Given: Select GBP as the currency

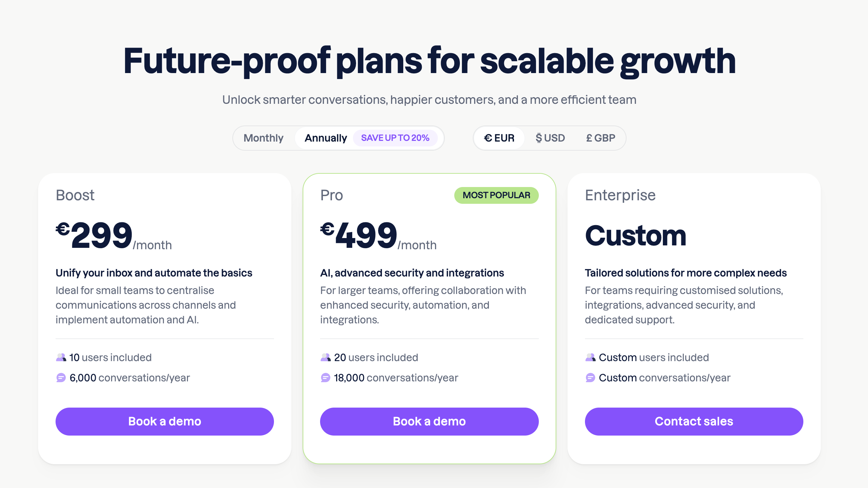Looking at the screenshot, I should [600, 138].
